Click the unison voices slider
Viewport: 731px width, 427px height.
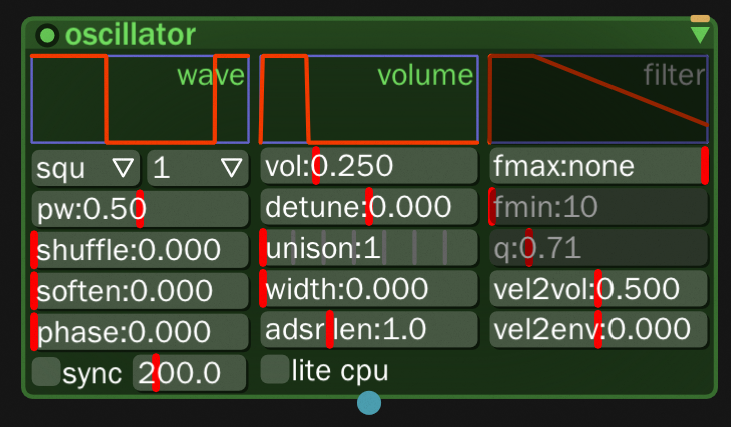click(369, 248)
